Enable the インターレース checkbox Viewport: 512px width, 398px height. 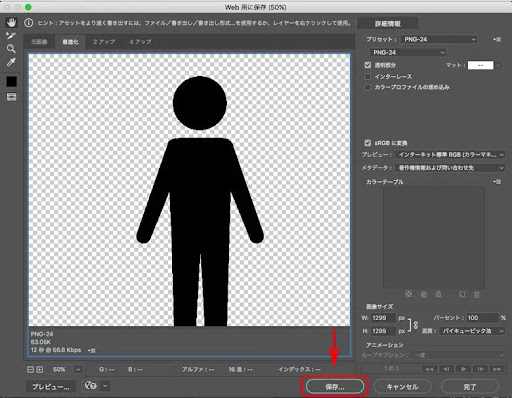(x=368, y=77)
